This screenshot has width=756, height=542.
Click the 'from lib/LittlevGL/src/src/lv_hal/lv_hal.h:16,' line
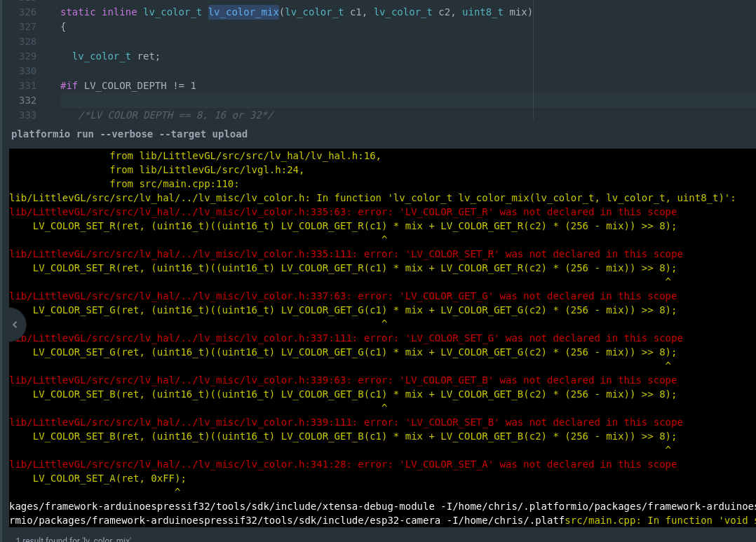245,156
